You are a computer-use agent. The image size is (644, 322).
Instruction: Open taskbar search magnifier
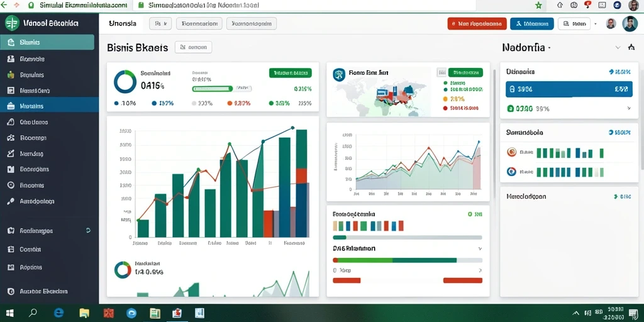(33, 313)
